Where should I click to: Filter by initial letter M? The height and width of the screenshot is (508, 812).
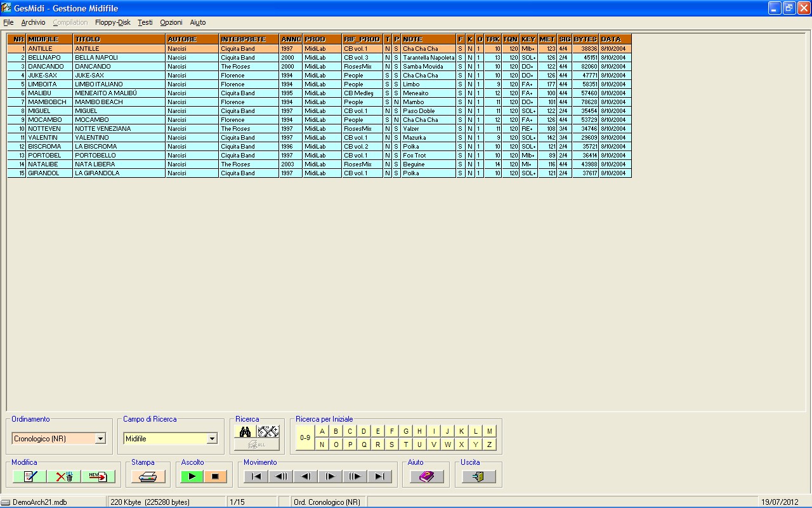489,431
